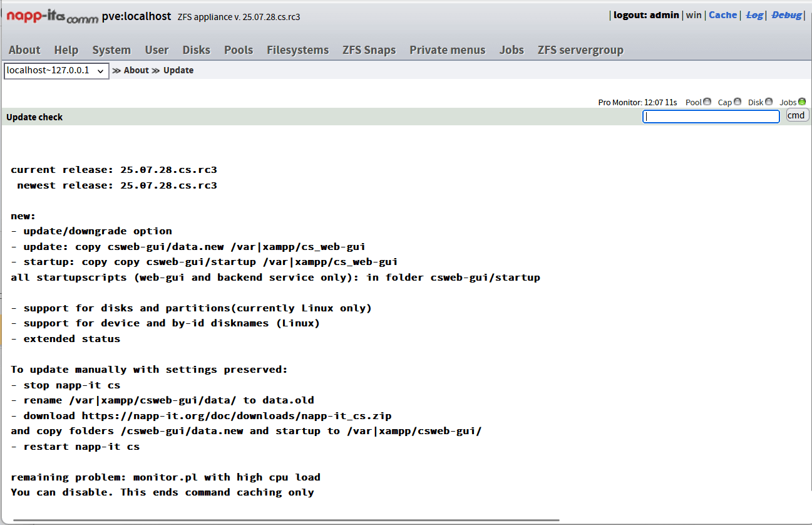The height and width of the screenshot is (525, 812).
Task: Click the horizontal scrollbar at bottom
Action: [x=285, y=520]
